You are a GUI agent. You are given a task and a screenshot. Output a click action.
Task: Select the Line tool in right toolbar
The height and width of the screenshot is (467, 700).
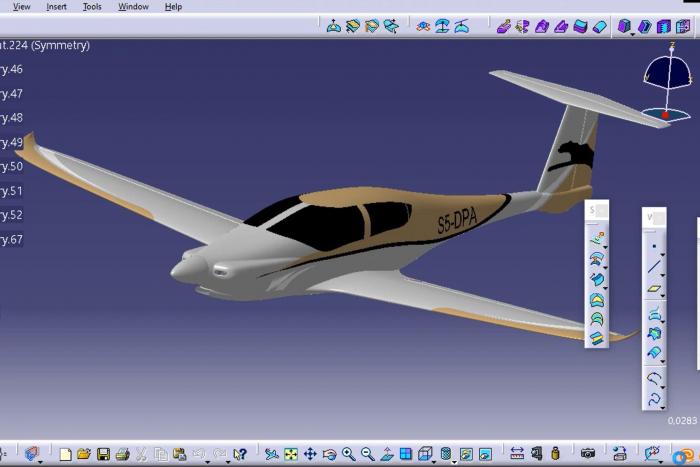pyautogui.click(x=654, y=267)
